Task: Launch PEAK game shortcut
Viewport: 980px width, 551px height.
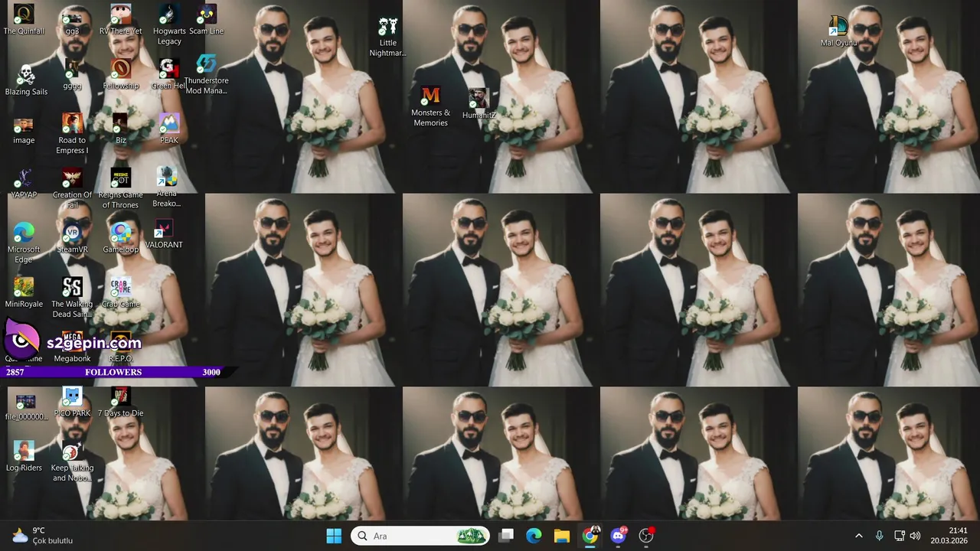Action: (x=169, y=129)
